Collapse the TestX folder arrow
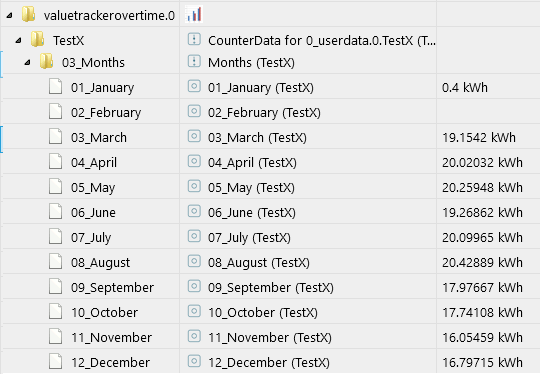 point(18,40)
